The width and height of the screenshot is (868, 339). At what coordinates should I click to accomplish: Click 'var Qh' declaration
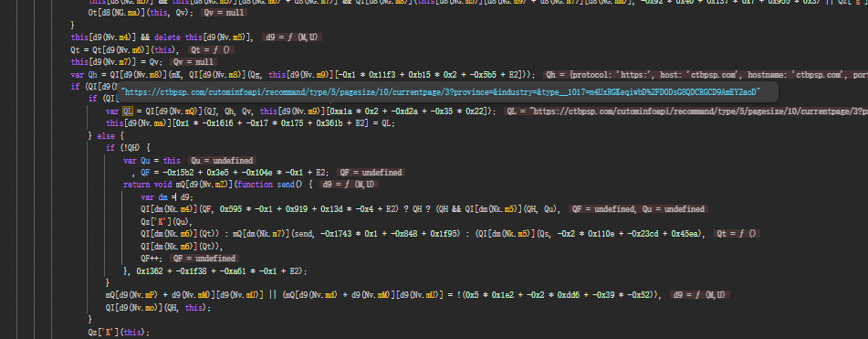point(84,74)
